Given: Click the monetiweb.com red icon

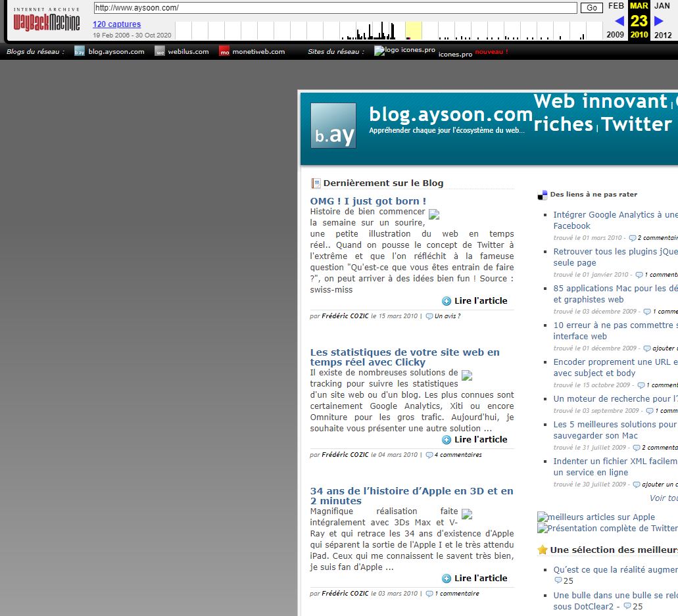Looking at the screenshot, I should 224,51.
